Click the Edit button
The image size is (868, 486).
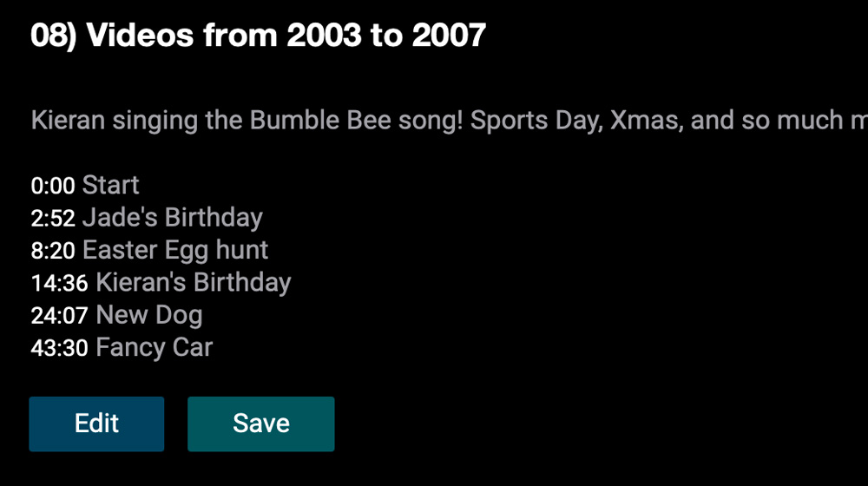coord(96,424)
